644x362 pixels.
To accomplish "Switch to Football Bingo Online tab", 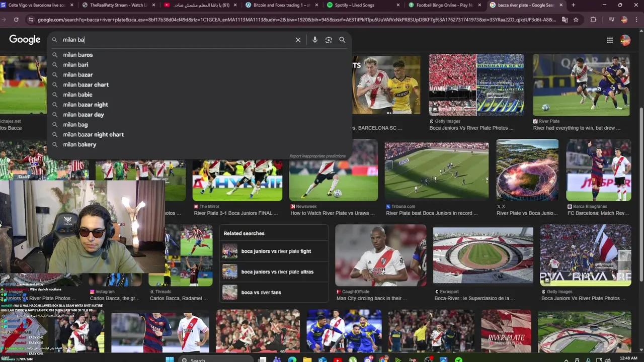I will coord(444,5).
